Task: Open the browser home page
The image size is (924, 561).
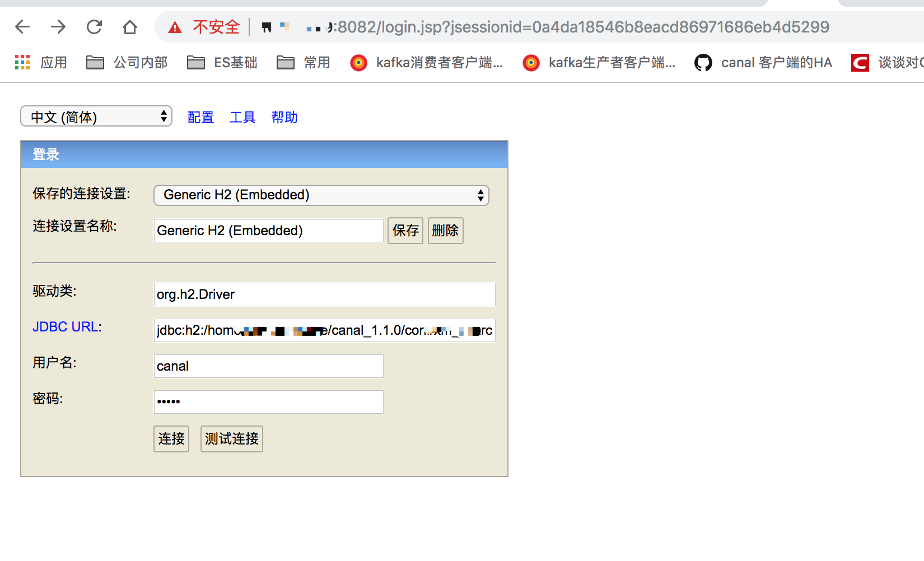Action: pyautogui.click(x=129, y=26)
